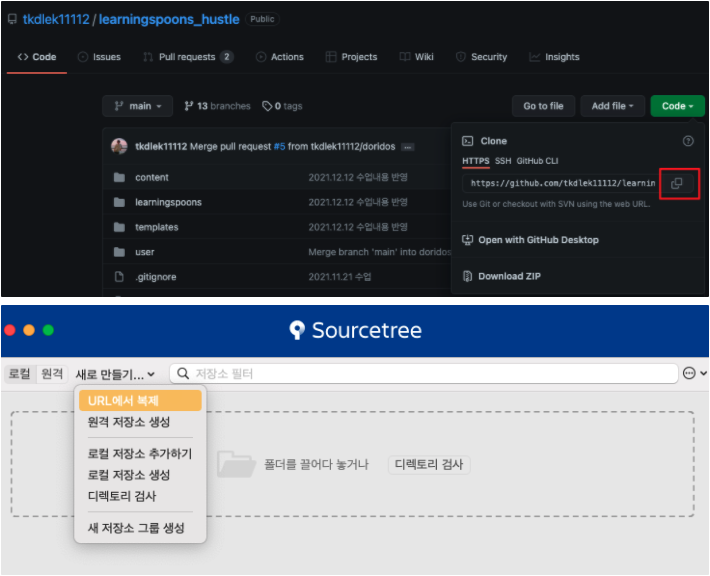Click Download ZIP
Image resolution: width=710 pixels, height=576 pixels.
(501, 276)
